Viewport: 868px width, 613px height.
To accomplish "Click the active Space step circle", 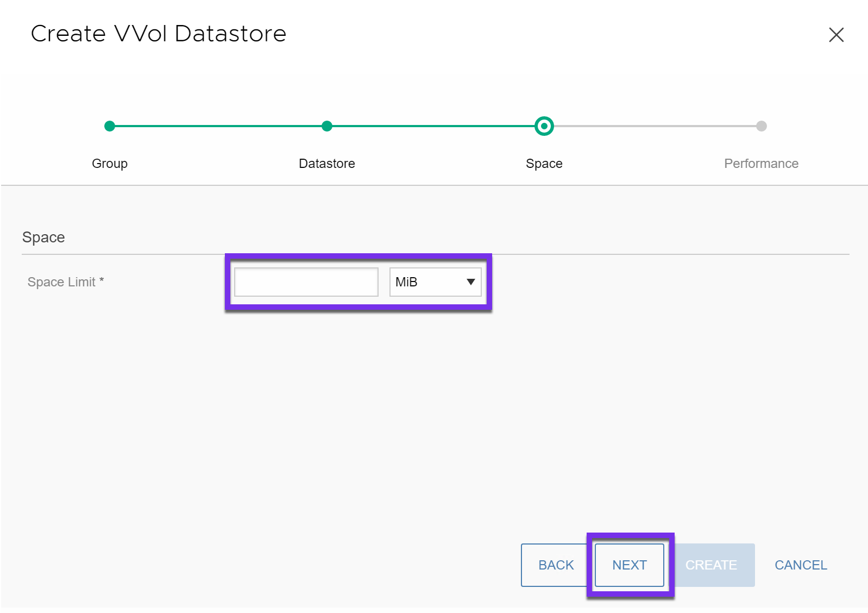I will pos(544,126).
